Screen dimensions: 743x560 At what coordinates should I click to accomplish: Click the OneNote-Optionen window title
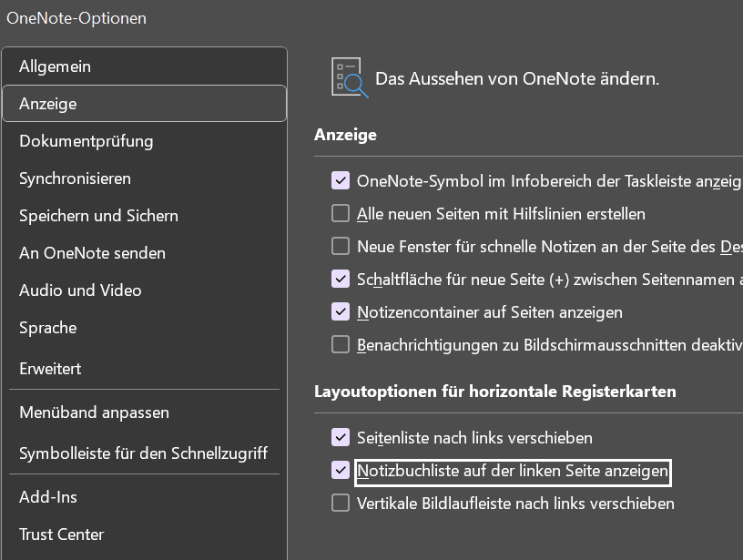coord(76,18)
